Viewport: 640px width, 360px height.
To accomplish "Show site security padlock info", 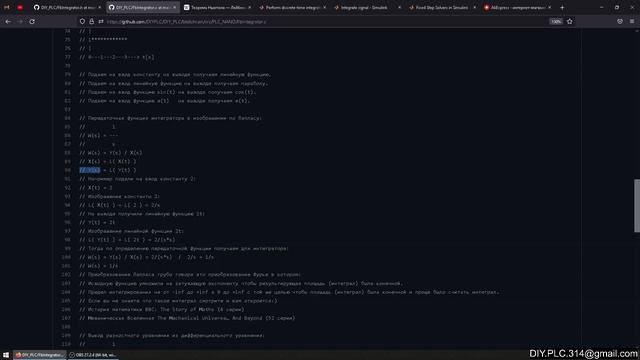I will coord(91,22).
